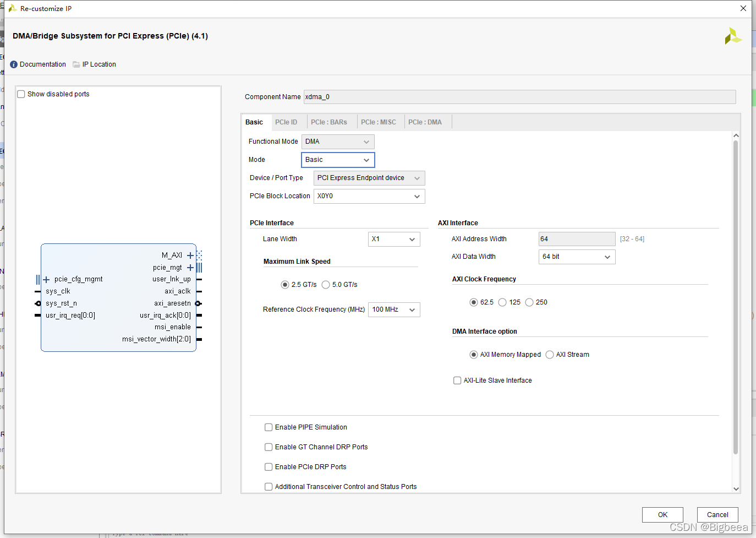Viewport: 756px width, 538px height.
Task: Select 2.5 GT/s link speed
Action: pos(285,285)
